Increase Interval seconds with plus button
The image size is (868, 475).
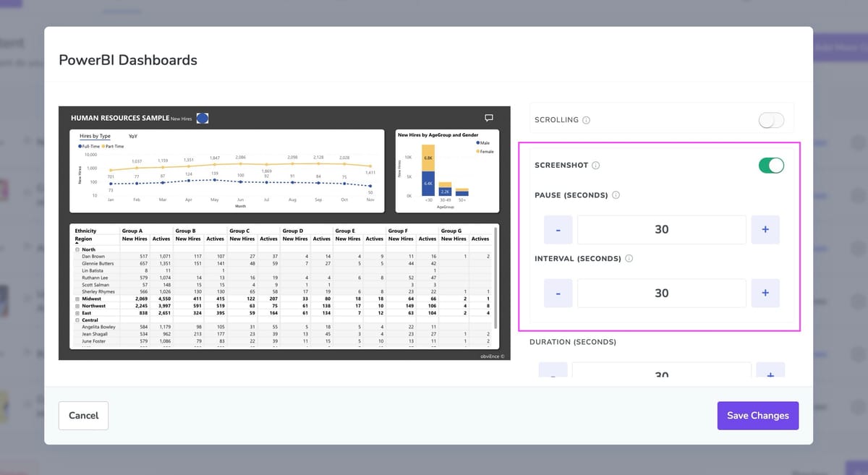point(765,293)
